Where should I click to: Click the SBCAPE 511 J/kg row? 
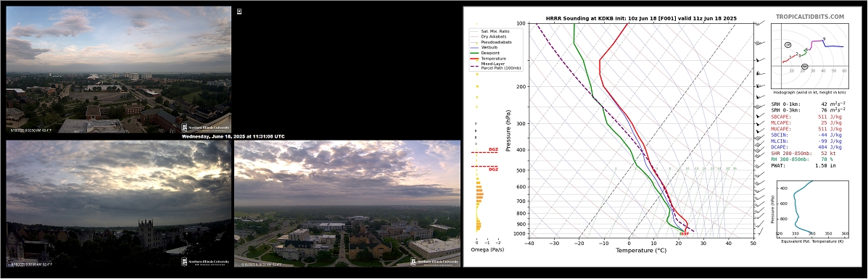(x=806, y=116)
